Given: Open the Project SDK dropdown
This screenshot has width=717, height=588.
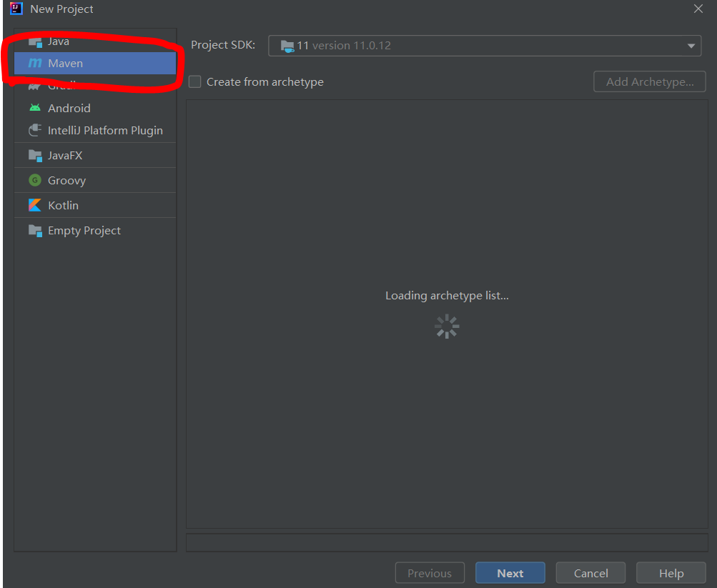Looking at the screenshot, I should point(485,46).
